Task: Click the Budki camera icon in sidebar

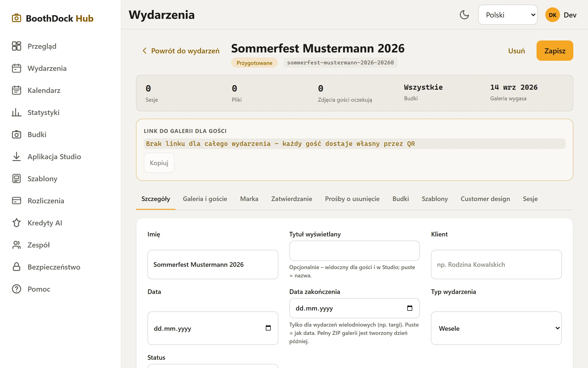Action: [17, 134]
